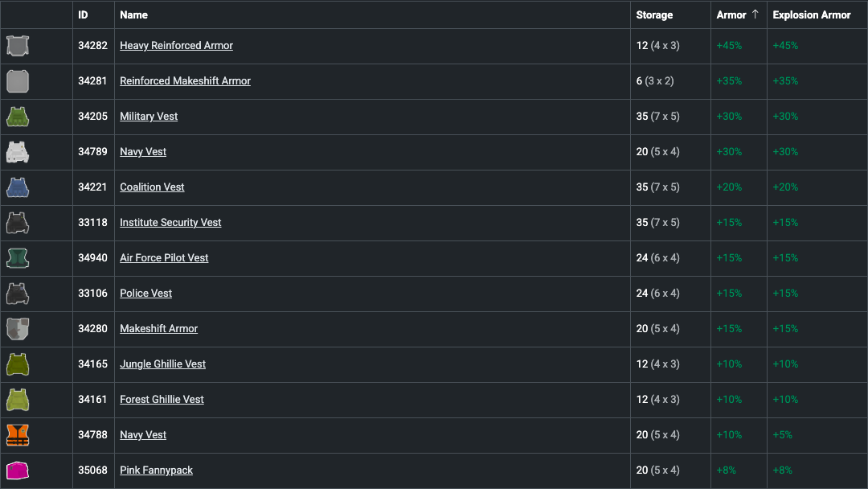Click the Heavy Reinforced Armor item icon
The image size is (868, 489).
[x=18, y=46]
